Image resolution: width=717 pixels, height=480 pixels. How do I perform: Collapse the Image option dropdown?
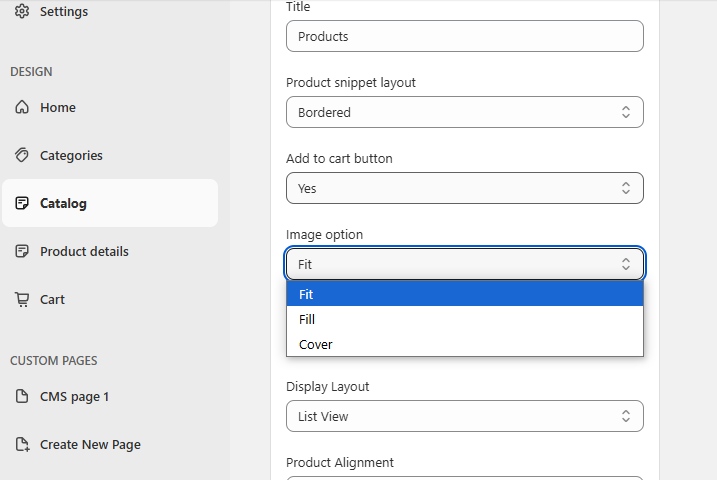coord(465,264)
